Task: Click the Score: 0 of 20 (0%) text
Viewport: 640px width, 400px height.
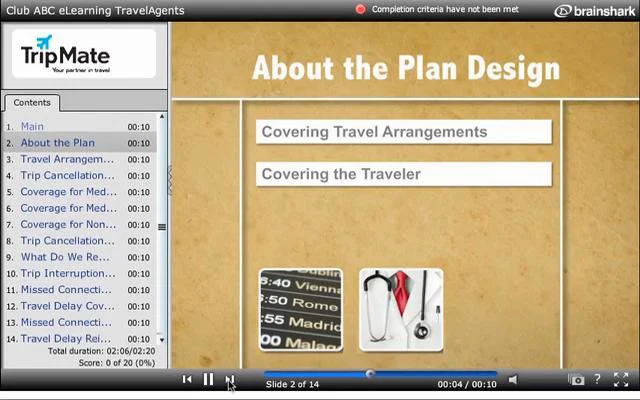Action: click(x=117, y=363)
